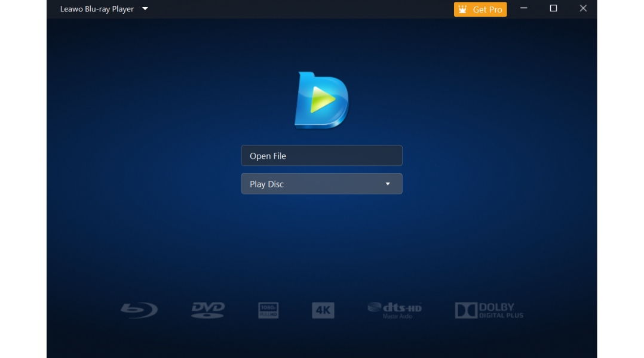
Task: Minimize the player window
Action: 524,8
